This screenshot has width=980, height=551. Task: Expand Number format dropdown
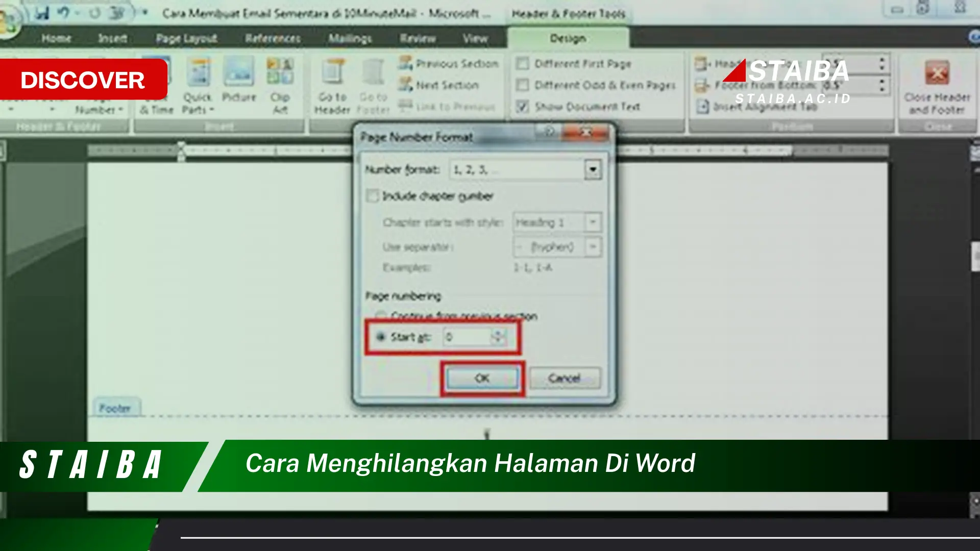(x=593, y=169)
